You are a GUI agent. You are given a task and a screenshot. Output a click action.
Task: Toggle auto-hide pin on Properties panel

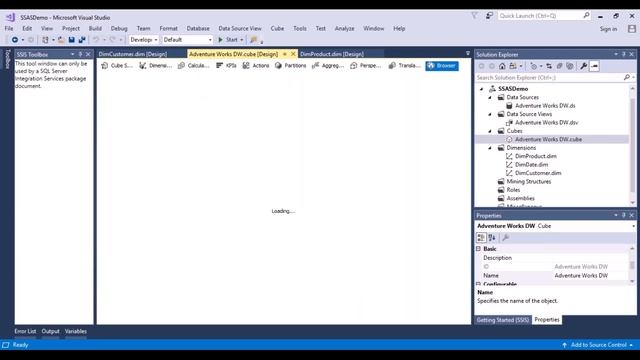624,215
